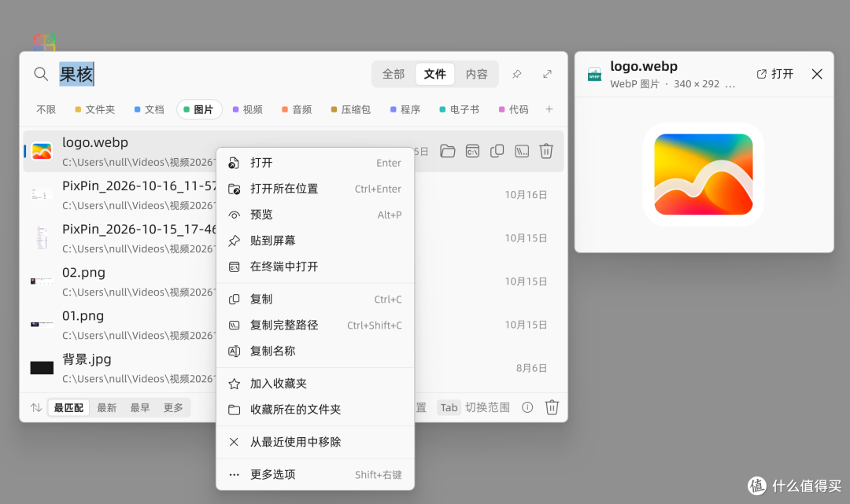Copy path icon in logo.webp row

[522, 151]
